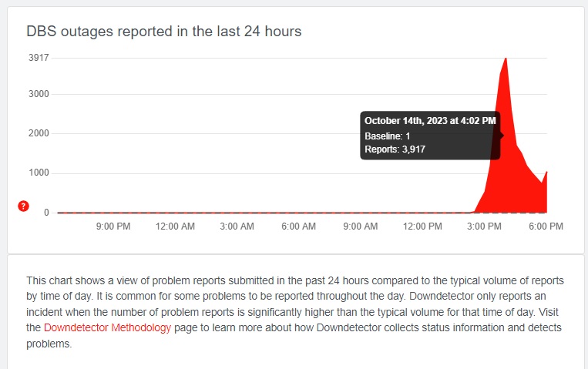Click the black tooltip showing October 14th
Screen dimensions: 588x369
tap(430, 135)
